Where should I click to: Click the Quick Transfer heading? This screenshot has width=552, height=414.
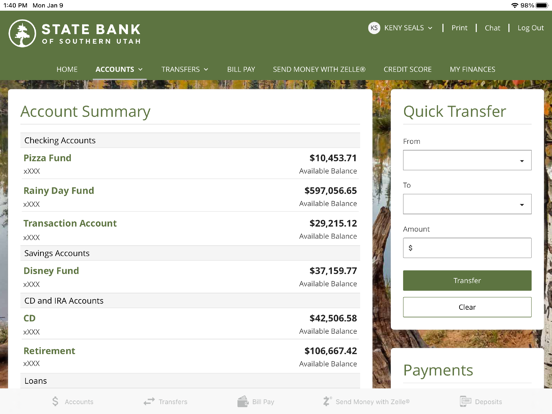tap(454, 112)
